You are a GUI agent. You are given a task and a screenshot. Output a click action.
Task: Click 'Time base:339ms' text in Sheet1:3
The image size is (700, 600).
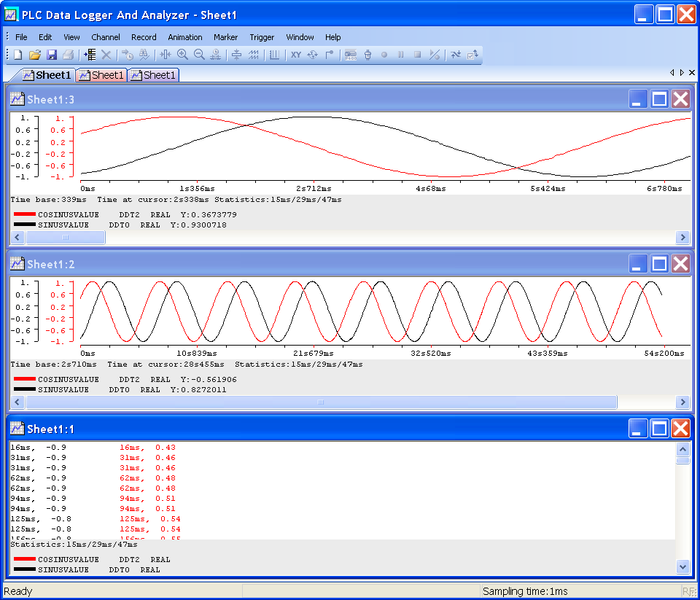tap(48, 200)
